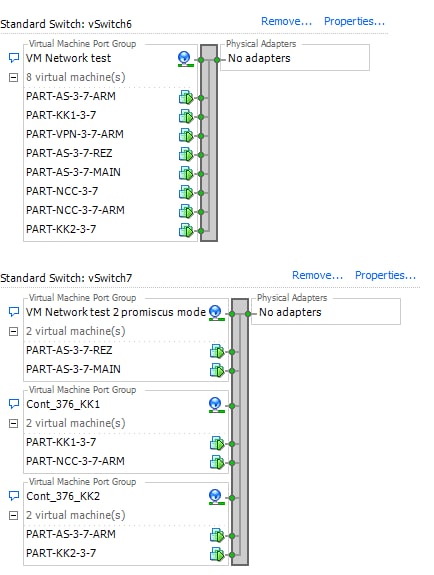
Task: Click VM icon for PART-KK1-3-7 in vSwitch6
Action: [186, 117]
